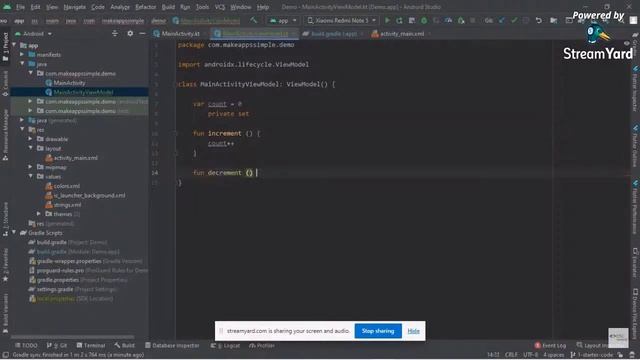Open the Build Variants side panel
Viewport: 640px width, 360px height.
tap(5, 313)
